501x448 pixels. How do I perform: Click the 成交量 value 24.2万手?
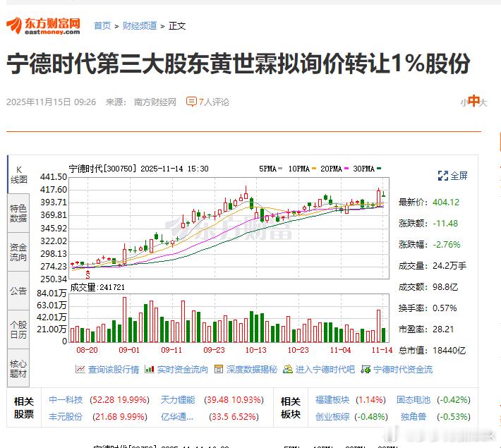pyautogui.click(x=449, y=265)
